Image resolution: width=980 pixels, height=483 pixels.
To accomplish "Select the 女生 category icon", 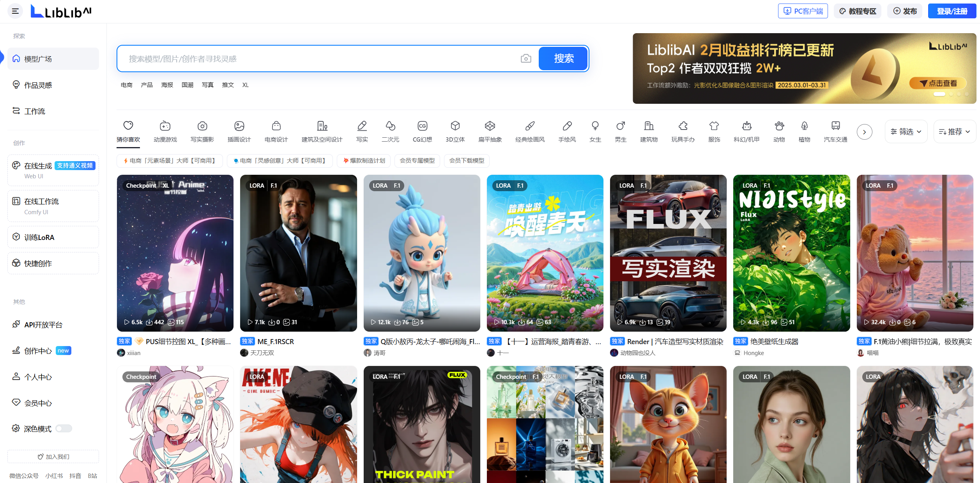I will click(595, 131).
